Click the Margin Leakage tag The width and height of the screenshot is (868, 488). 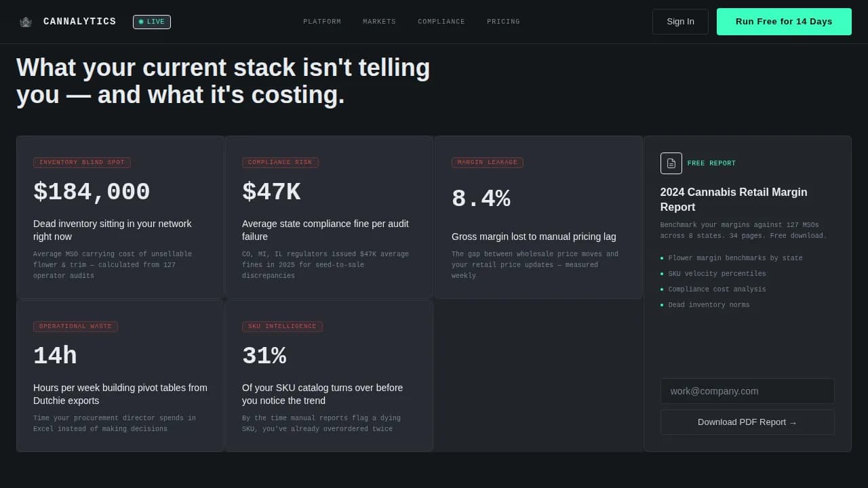[487, 163]
